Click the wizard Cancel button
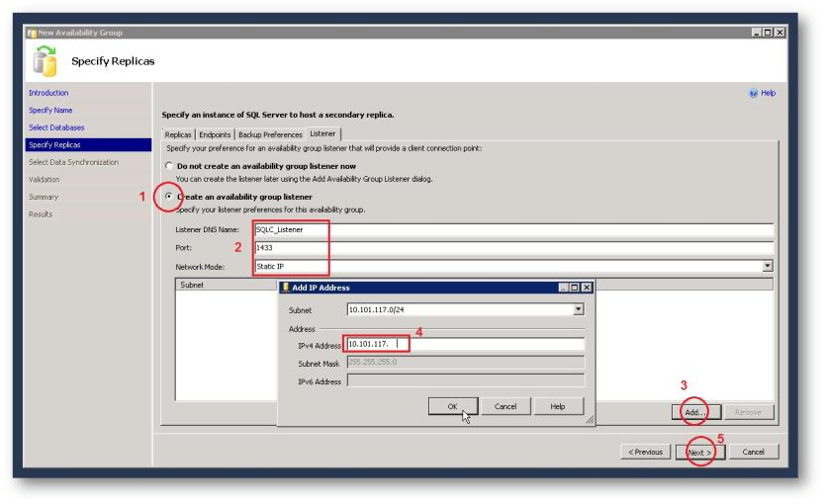This screenshot has height=504, width=824. (x=753, y=452)
